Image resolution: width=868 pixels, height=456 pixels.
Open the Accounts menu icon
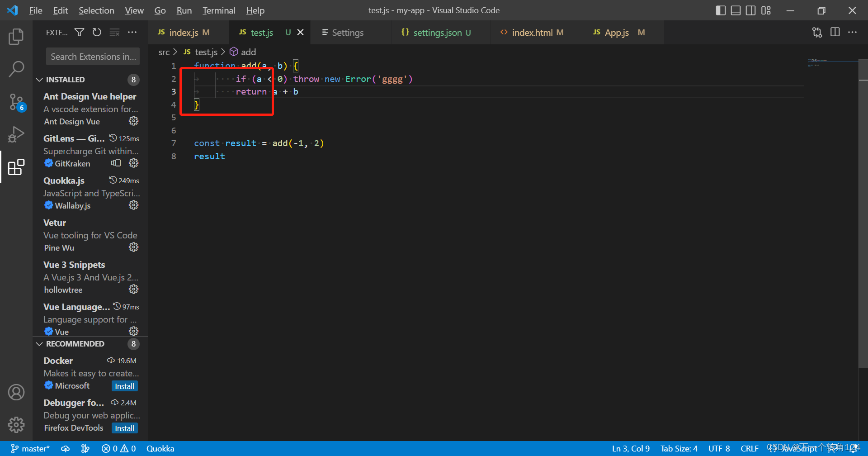16,392
